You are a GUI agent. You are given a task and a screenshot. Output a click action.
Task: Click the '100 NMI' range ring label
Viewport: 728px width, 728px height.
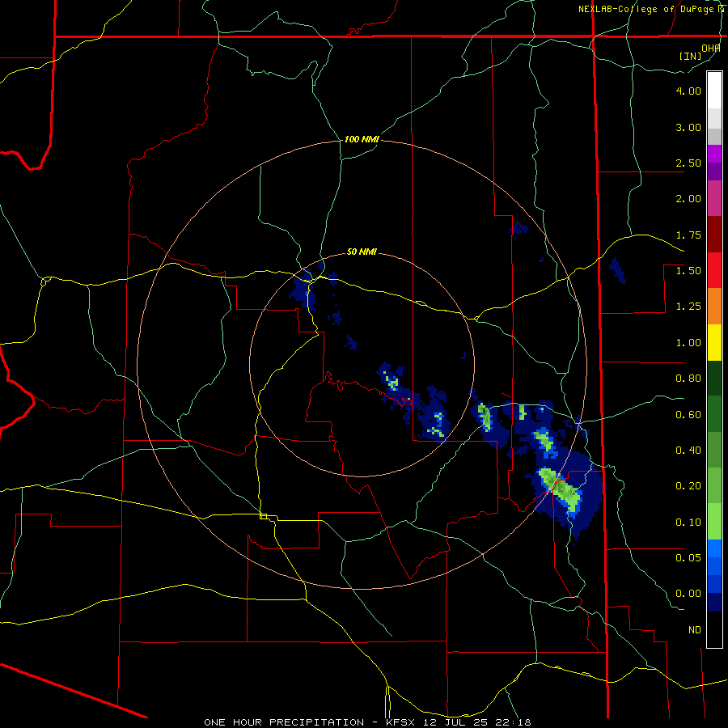362,139
